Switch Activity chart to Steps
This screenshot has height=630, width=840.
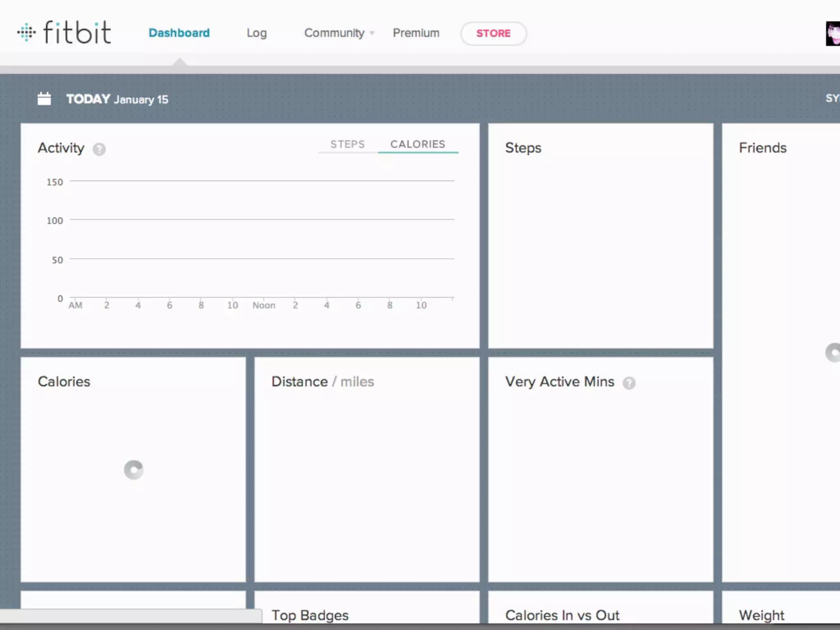tap(347, 144)
